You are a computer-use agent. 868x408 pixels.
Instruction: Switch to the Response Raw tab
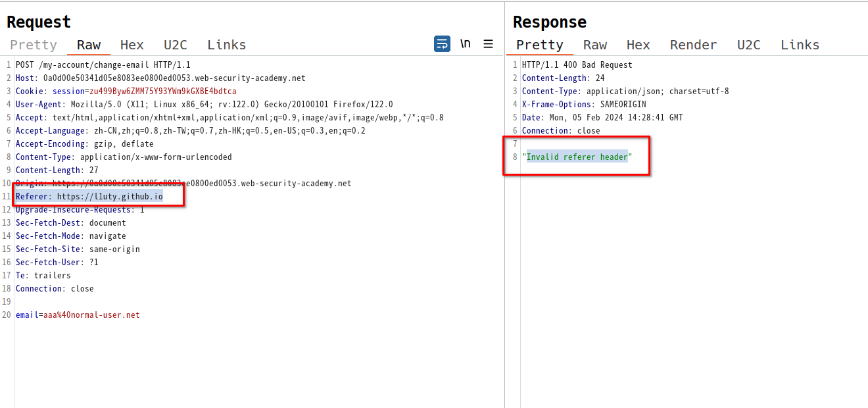[595, 45]
